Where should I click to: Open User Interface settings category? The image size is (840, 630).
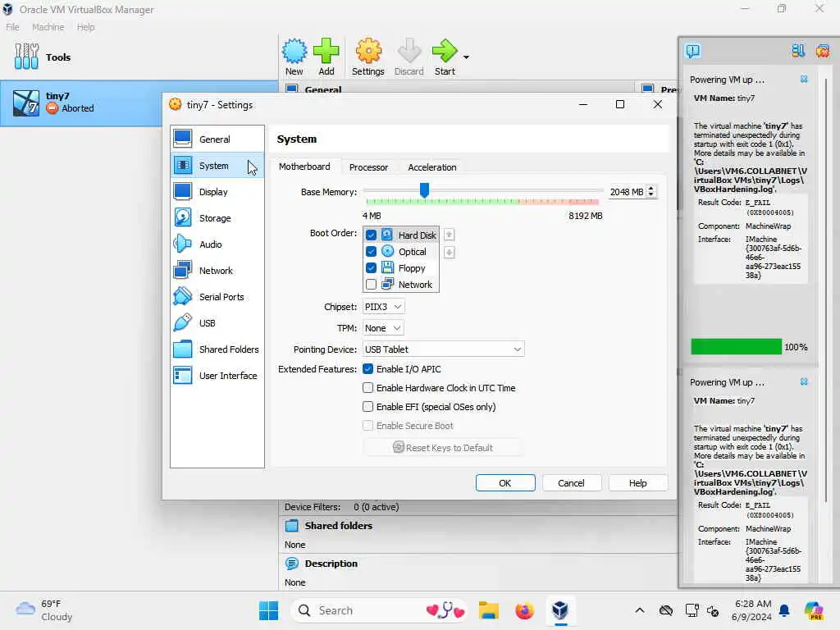[217, 376]
